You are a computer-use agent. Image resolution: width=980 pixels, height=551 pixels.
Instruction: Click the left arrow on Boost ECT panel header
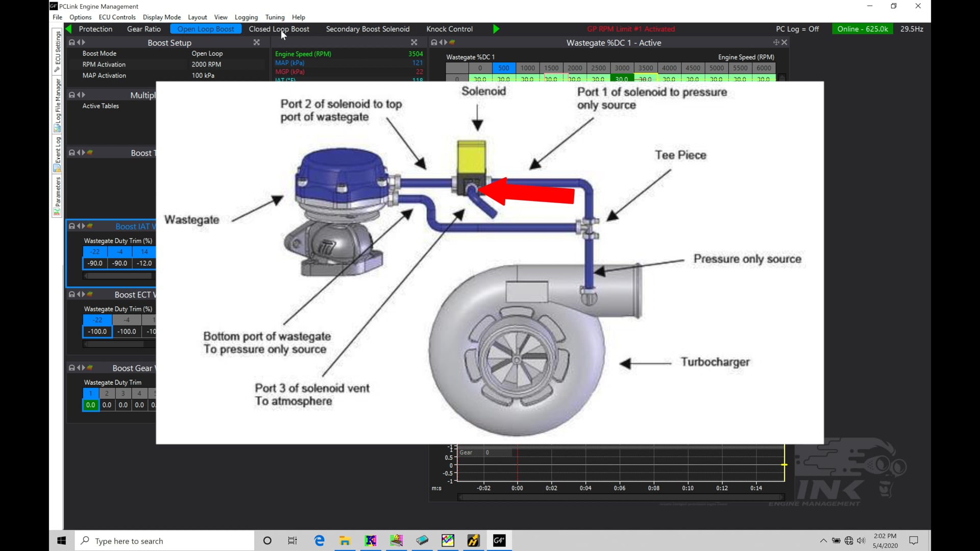78,294
